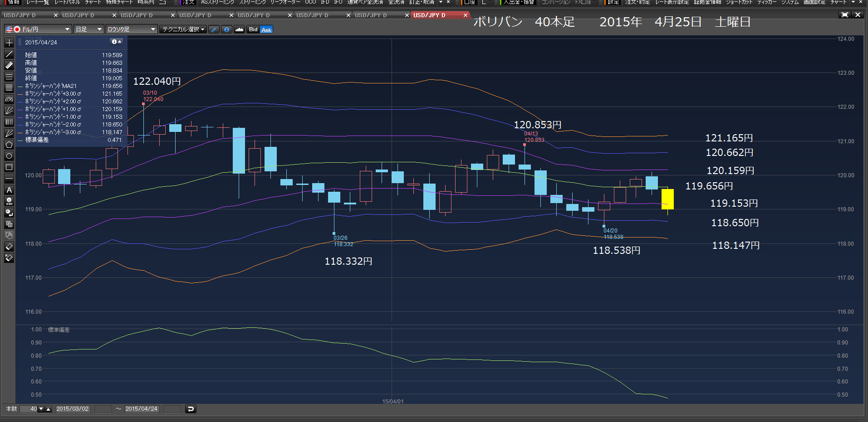The width and height of the screenshot is (868, 422).
Task: Open the ロウソク足 chart type dropdown
Action: (132, 29)
